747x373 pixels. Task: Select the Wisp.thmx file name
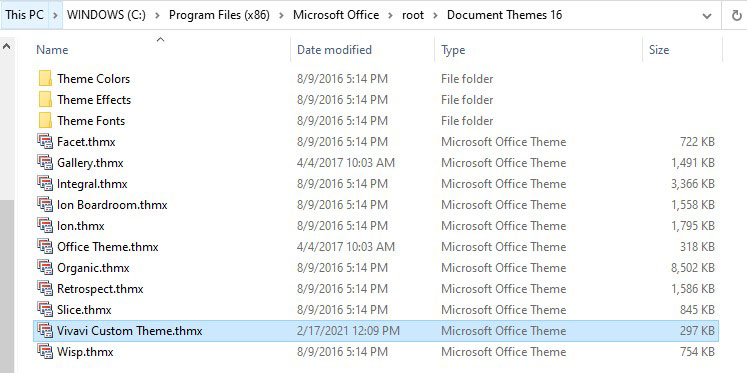click(x=85, y=352)
